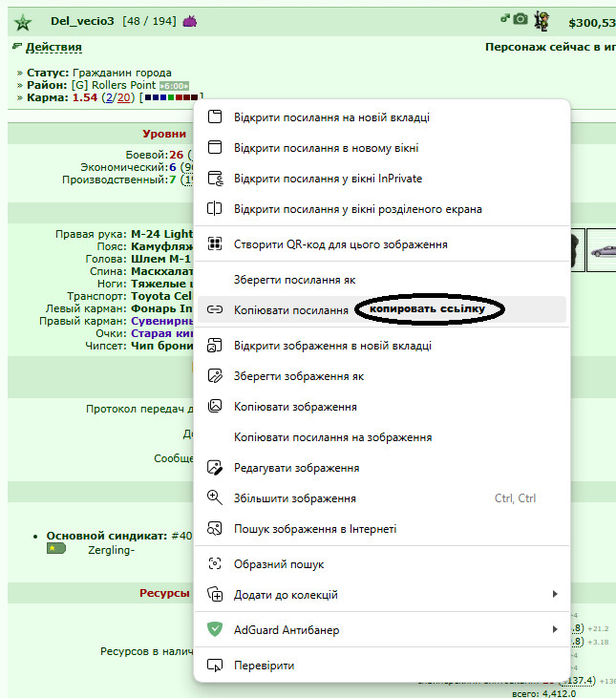Choose Зберегти зображення як
This screenshot has height=698, width=616.
point(382,376)
